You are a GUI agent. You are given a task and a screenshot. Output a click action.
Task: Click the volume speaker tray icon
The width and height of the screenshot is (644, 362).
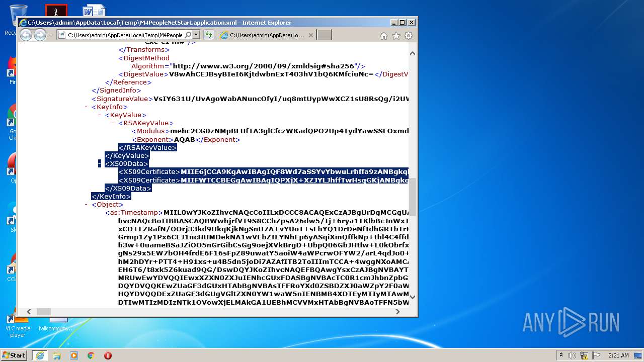pos(572,355)
